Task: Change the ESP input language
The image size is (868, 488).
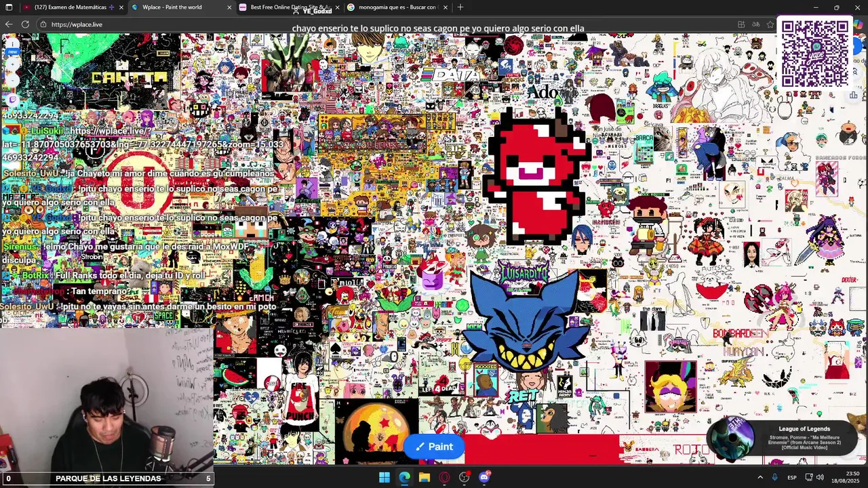Action: pyautogui.click(x=792, y=478)
